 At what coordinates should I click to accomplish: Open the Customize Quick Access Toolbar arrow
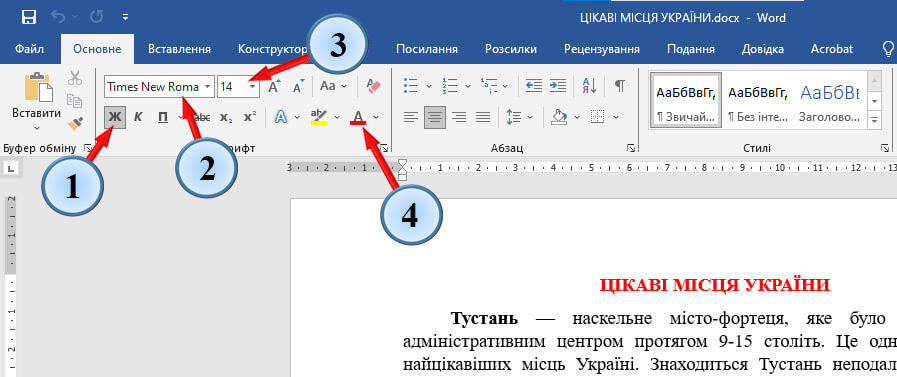tap(125, 18)
